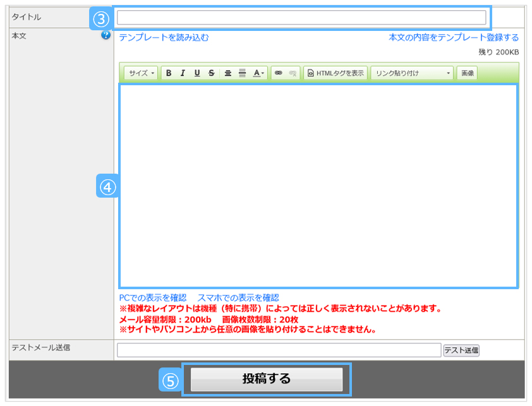Open the PCでの表示を確認 preview link

click(x=153, y=297)
